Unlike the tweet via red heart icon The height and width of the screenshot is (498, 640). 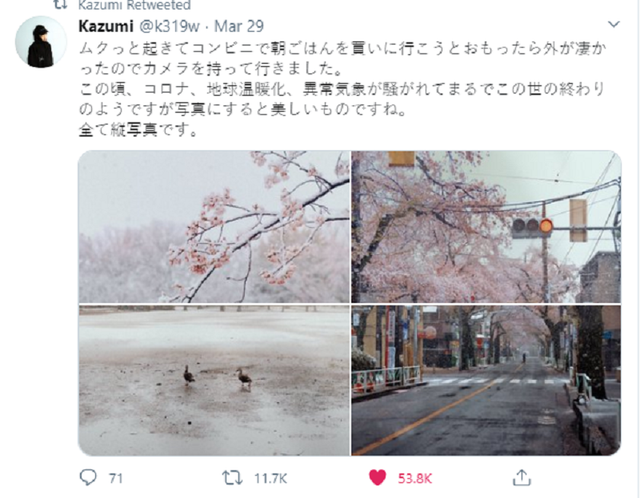pyautogui.click(x=377, y=477)
